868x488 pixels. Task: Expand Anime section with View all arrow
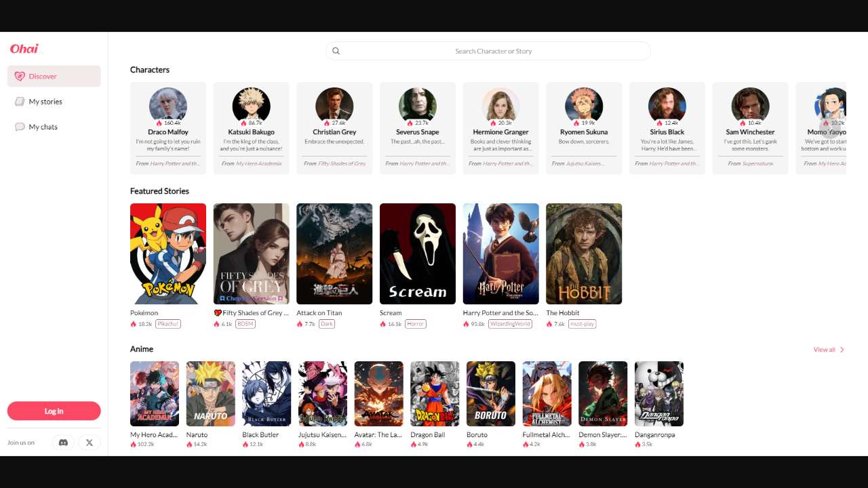[842, 350]
